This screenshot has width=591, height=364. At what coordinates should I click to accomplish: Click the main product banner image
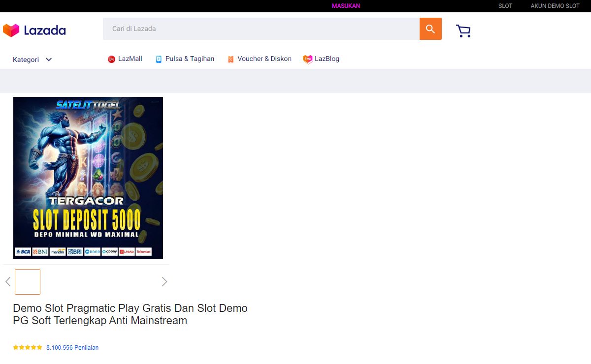coord(88,178)
